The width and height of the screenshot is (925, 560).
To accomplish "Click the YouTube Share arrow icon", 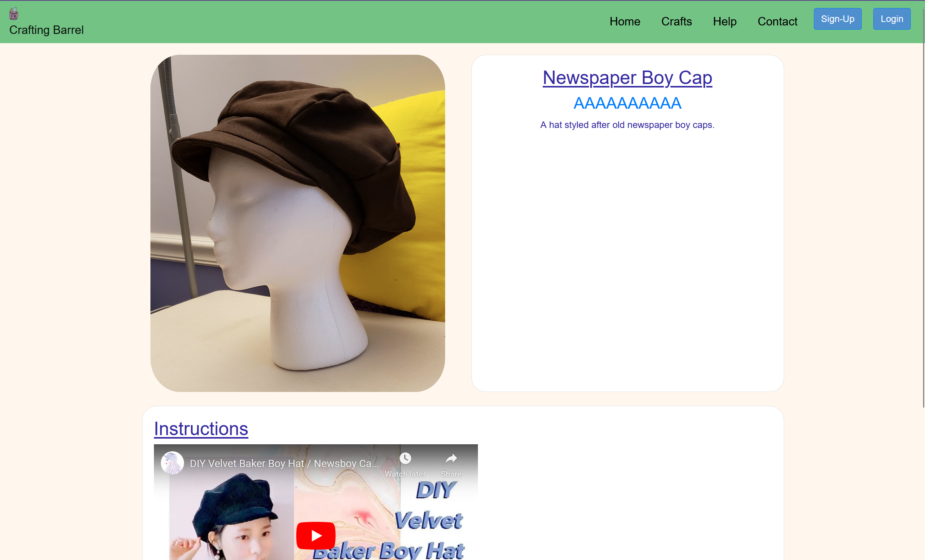I will 451,458.
